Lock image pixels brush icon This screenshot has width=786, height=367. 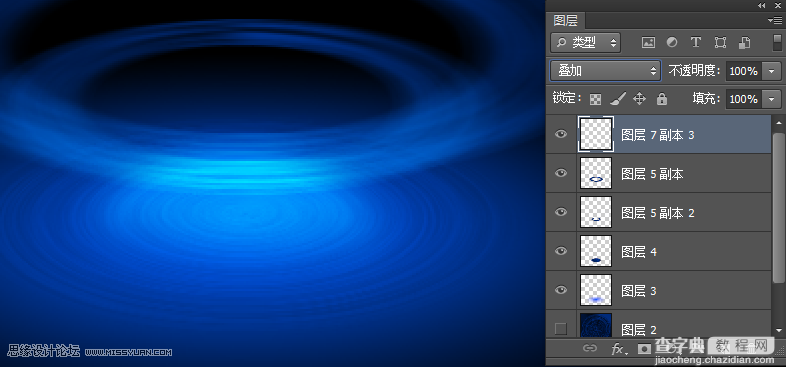(x=618, y=99)
